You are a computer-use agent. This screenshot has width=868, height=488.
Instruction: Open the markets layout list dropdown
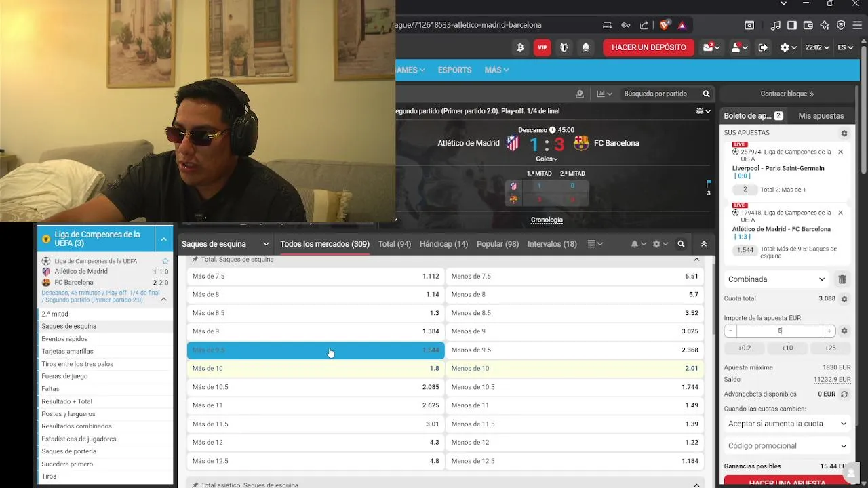point(595,244)
